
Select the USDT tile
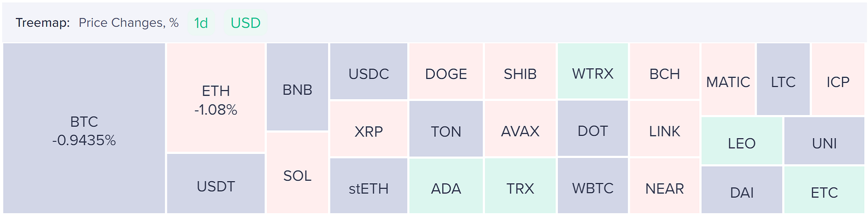(x=216, y=183)
